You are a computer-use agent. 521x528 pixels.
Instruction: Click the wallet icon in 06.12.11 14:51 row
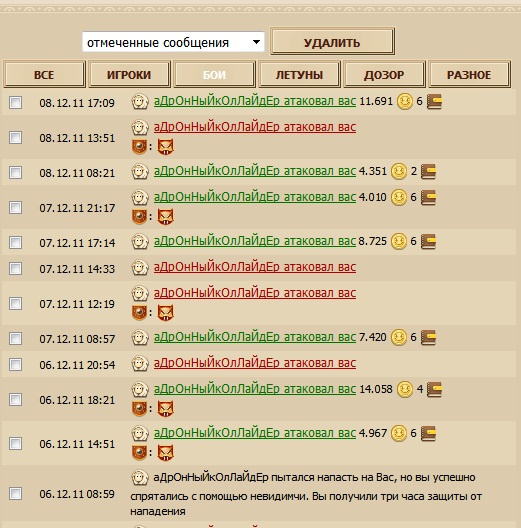(429, 433)
